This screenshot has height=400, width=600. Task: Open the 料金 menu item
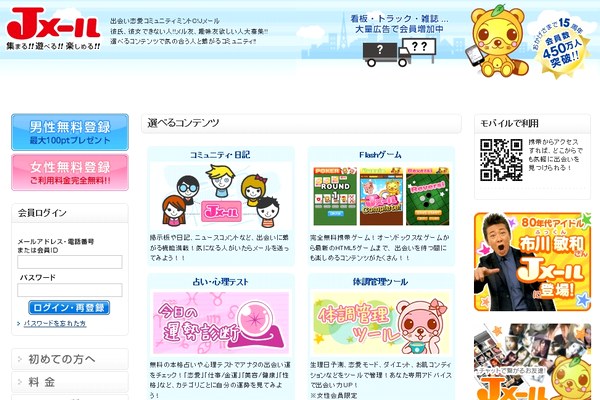point(70,382)
